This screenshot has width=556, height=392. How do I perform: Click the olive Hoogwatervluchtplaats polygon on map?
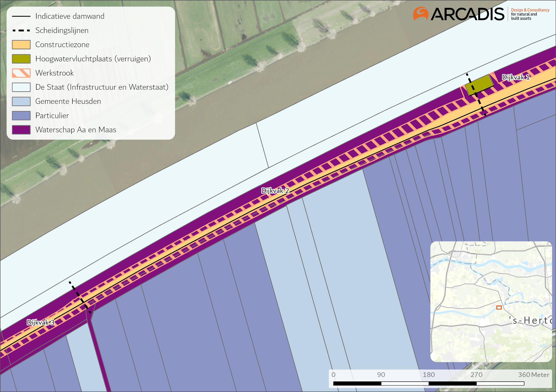click(x=479, y=85)
